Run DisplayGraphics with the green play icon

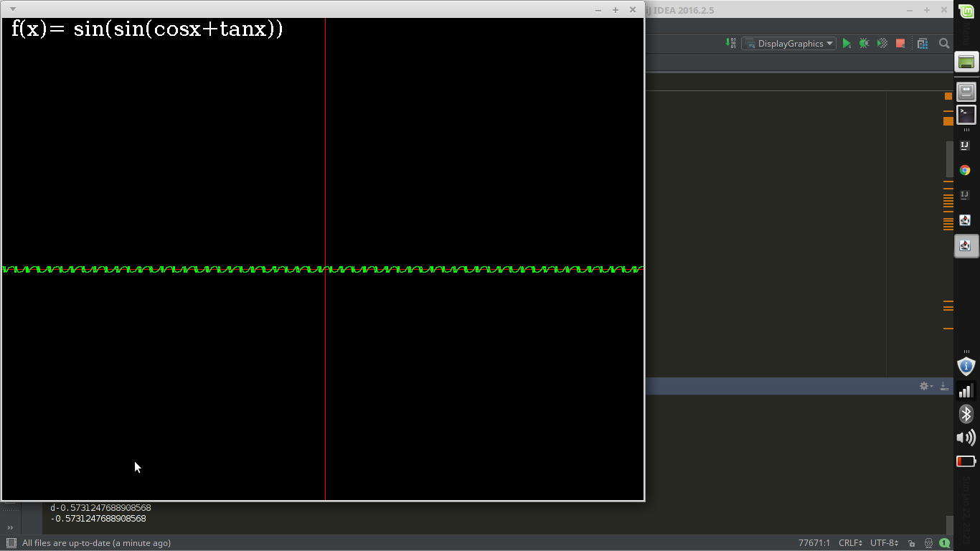pos(847,44)
